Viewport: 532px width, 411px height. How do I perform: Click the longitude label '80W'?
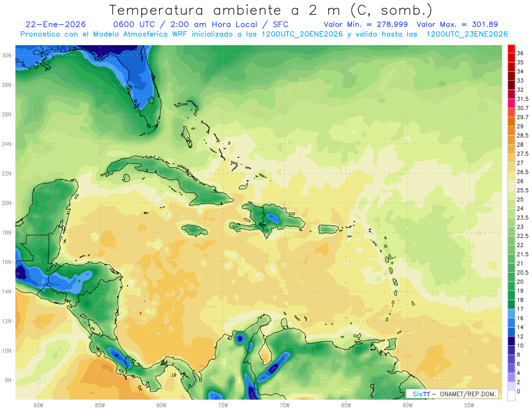point(161,405)
